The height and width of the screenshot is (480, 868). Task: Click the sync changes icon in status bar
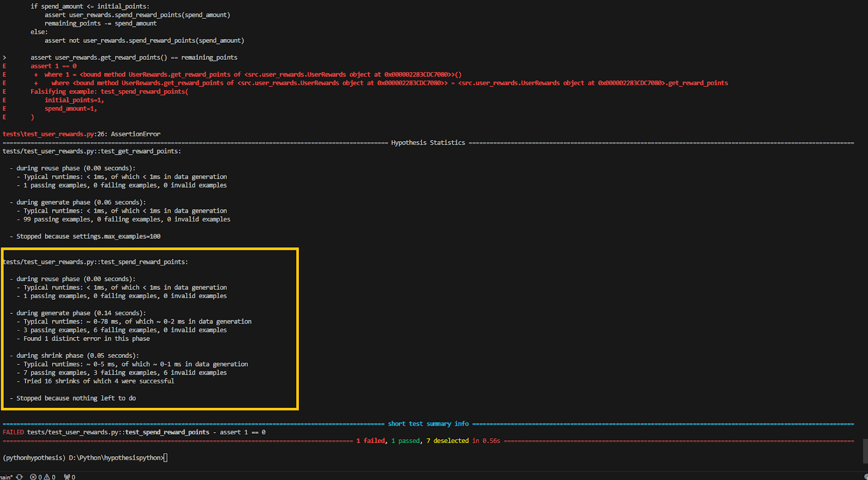click(x=19, y=477)
